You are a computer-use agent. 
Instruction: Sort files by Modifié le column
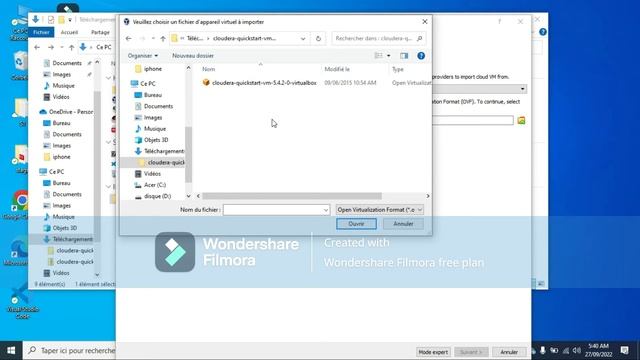pyautogui.click(x=337, y=69)
